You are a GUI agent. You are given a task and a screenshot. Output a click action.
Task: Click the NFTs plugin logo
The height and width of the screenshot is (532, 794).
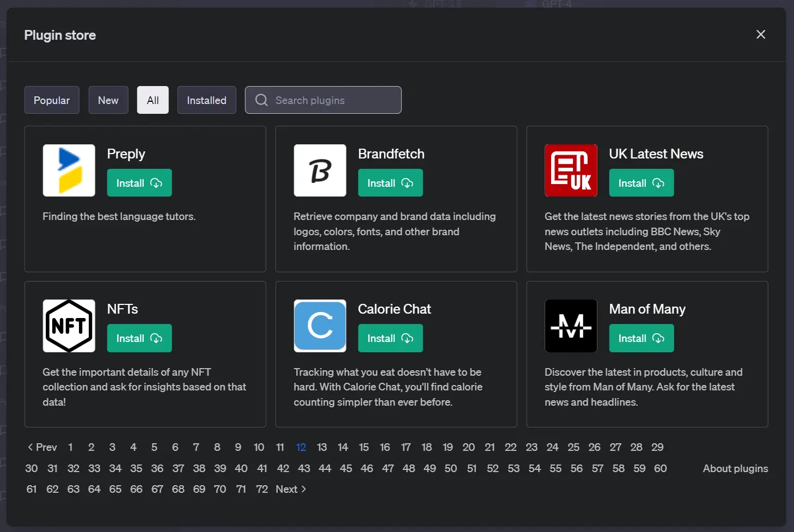click(69, 326)
